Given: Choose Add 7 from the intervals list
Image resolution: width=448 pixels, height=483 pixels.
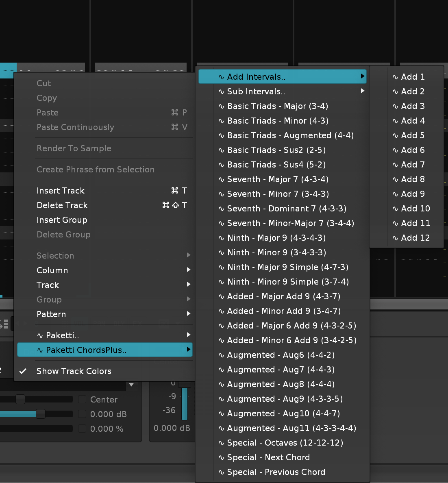Looking at the screenshot, I should click(413, 165).
